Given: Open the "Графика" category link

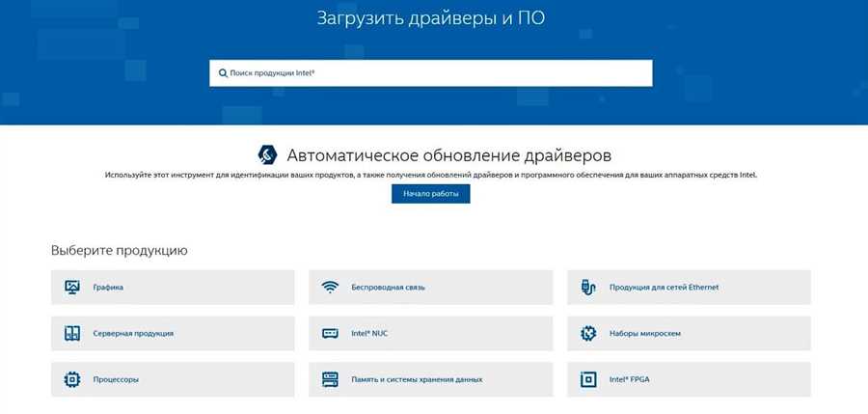Looking at the screenshot, I should [108, 288].
